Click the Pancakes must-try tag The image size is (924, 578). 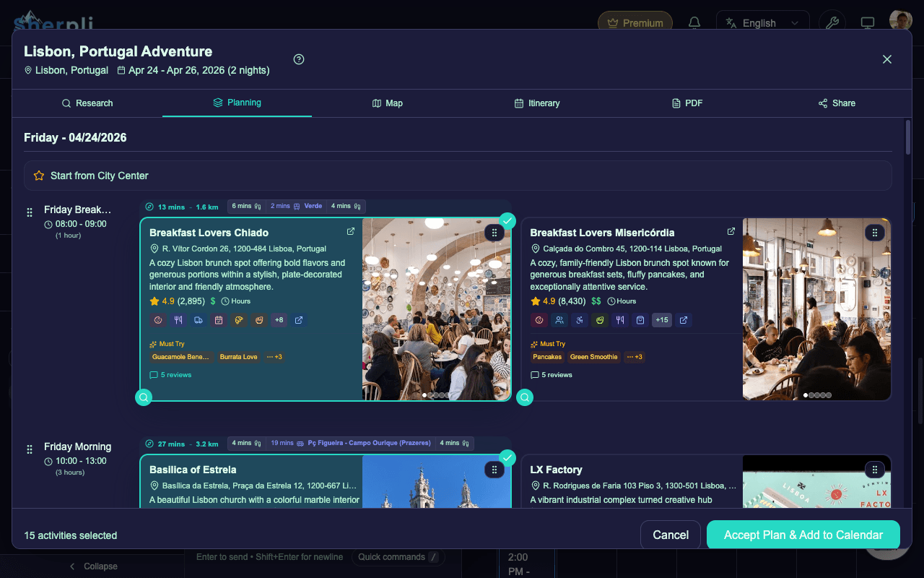547,357
